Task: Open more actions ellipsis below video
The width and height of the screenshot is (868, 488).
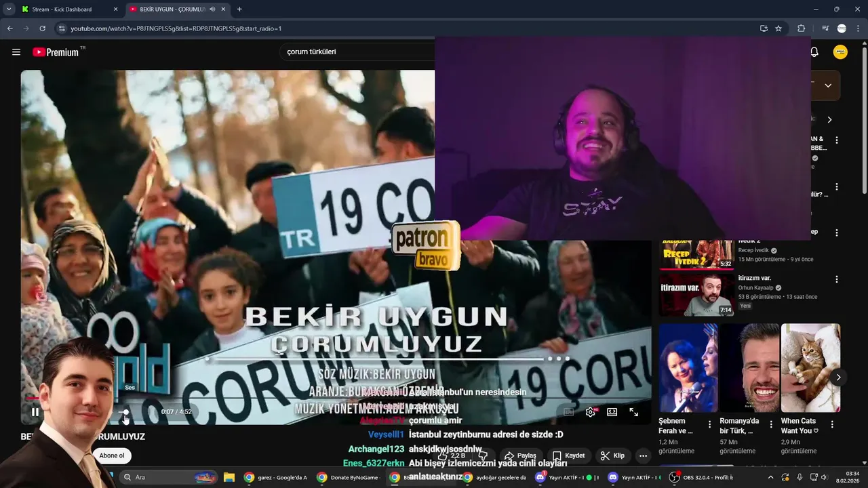Action: tap(643, 455)
